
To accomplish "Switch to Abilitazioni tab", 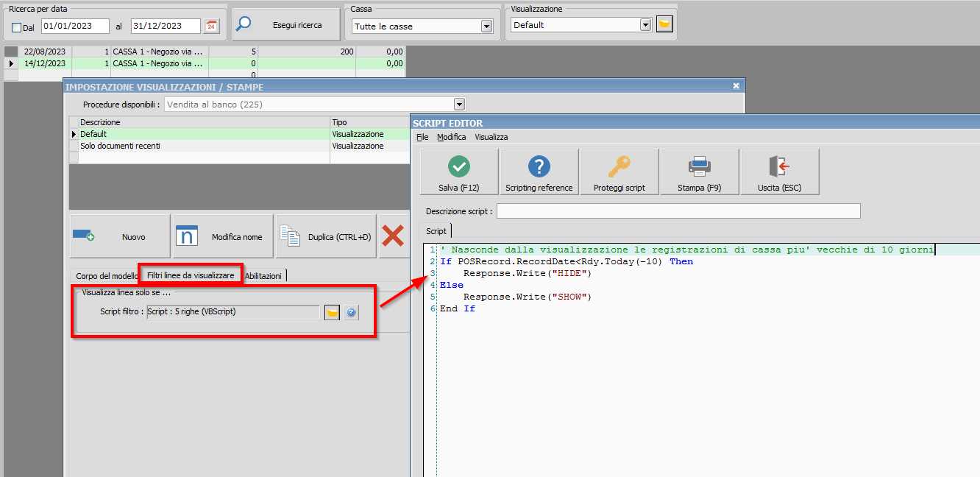I will pos(263,275).
